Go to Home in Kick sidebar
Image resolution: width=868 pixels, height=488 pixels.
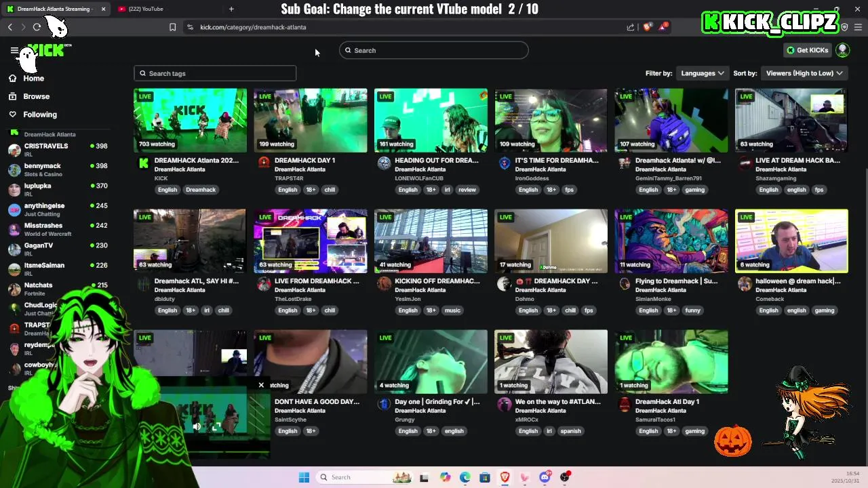pos(33,79)
